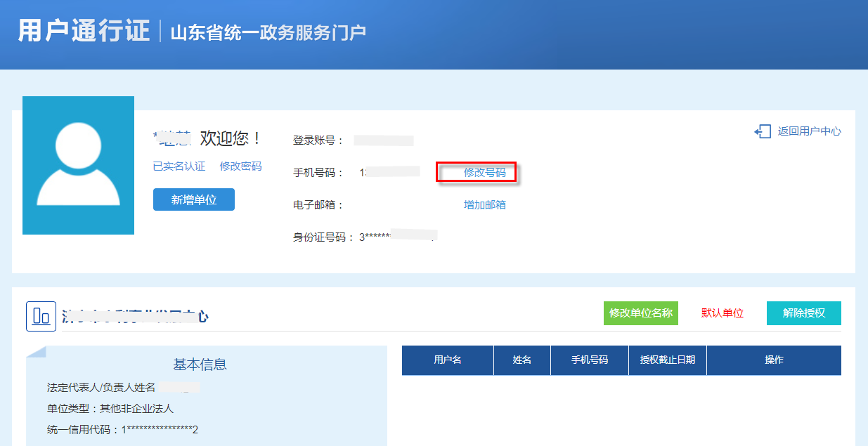Go back via 返回用户中心 text link
This screenshot has width=868, height=446.
pyautogui.click(x=809, y=131)
